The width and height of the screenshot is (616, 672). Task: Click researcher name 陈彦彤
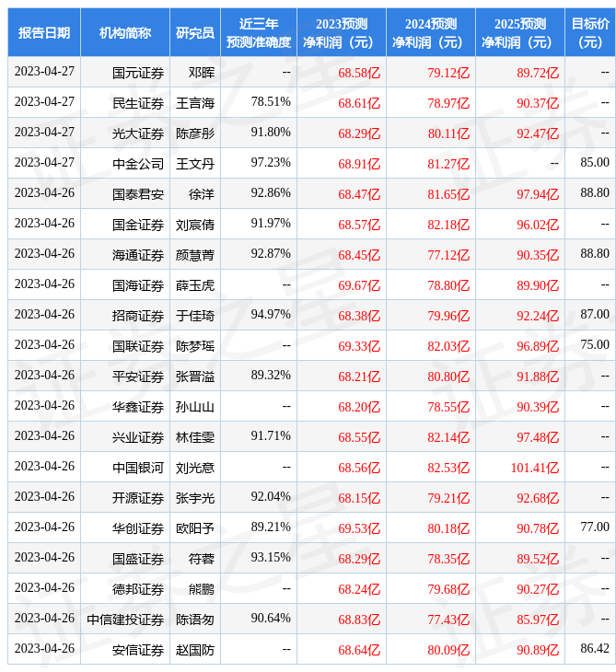point(195,133)
